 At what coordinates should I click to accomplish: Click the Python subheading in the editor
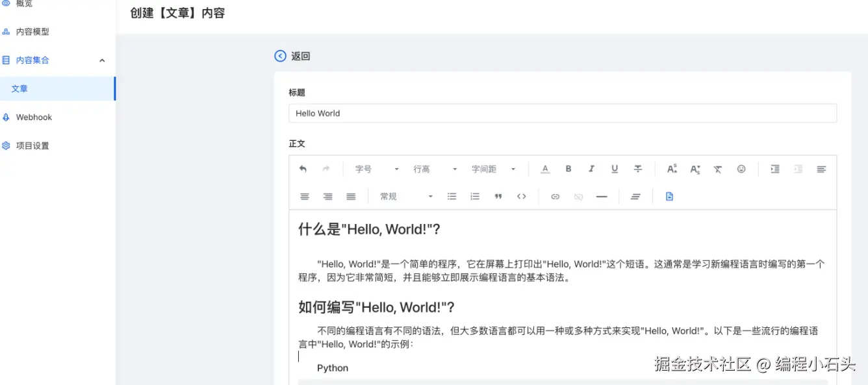coord(333,367)
